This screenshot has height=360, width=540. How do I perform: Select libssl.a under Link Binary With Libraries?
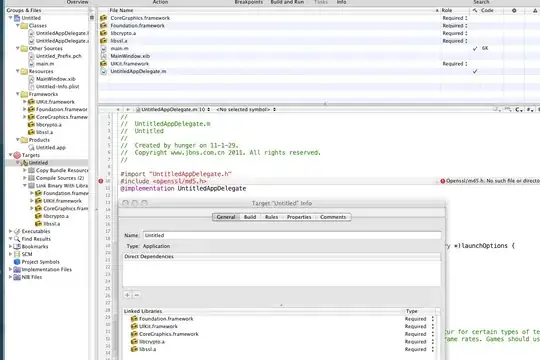[48, 224]
